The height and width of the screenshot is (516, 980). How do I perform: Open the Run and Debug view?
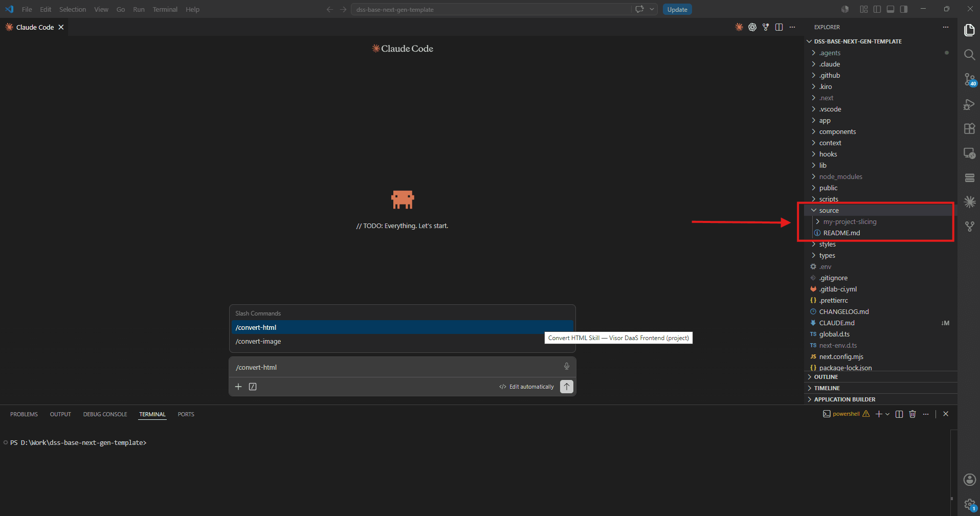pos(969,104)
